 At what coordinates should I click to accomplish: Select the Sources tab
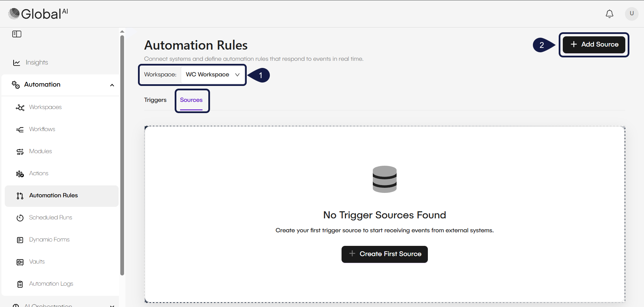click(191, 100)
